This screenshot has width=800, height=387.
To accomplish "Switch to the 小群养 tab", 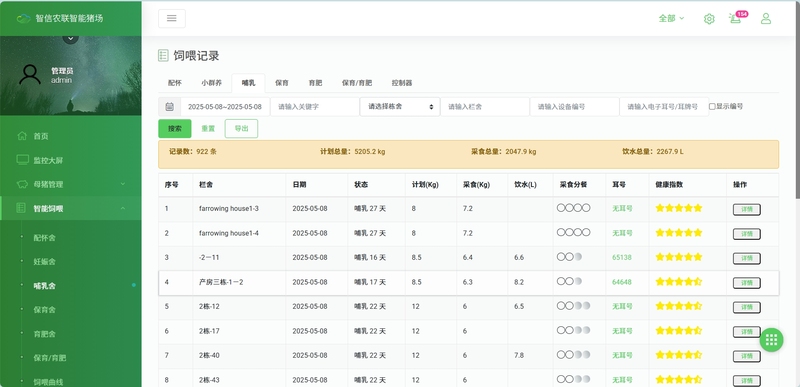I will (211, 83).
